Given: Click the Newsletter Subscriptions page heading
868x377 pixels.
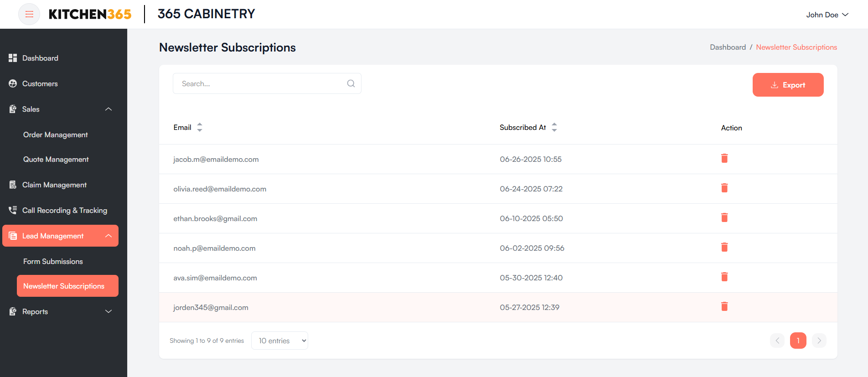Looking at the screenshot, I should (227, 47).
